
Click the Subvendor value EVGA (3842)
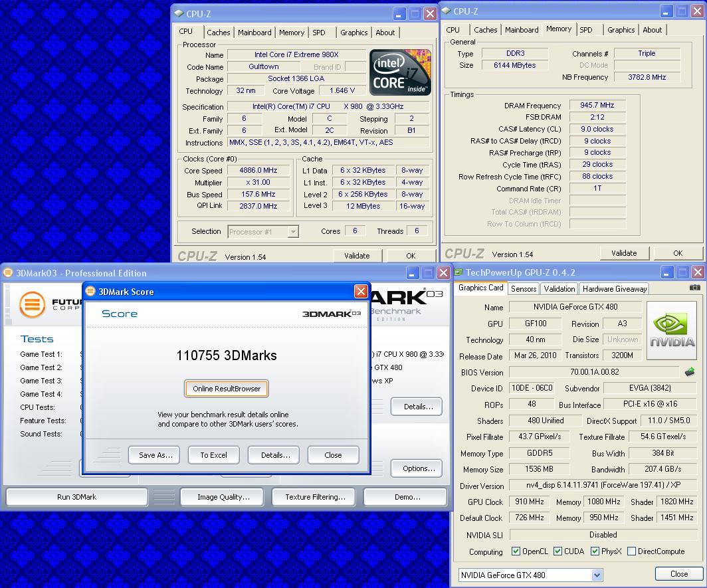click(650, 388)
